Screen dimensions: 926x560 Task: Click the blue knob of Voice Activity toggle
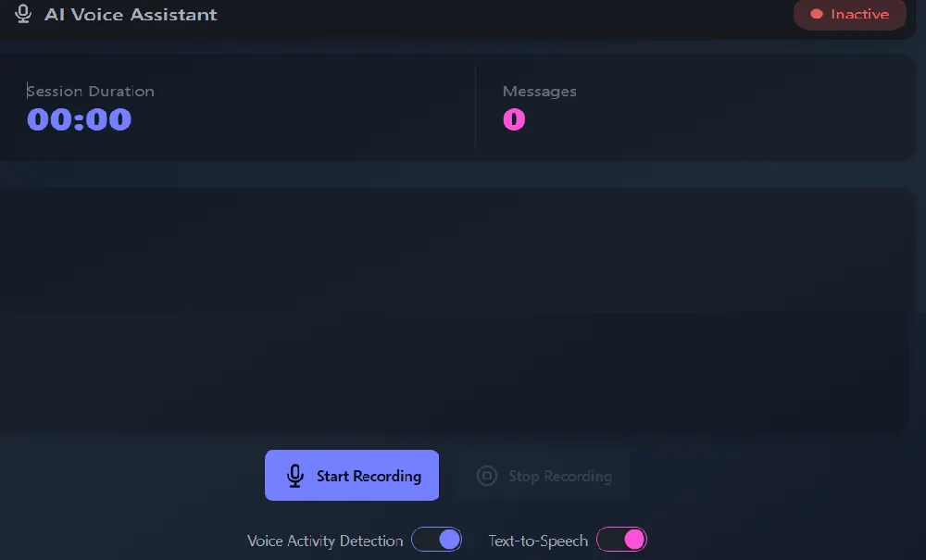tap(449, 540)
